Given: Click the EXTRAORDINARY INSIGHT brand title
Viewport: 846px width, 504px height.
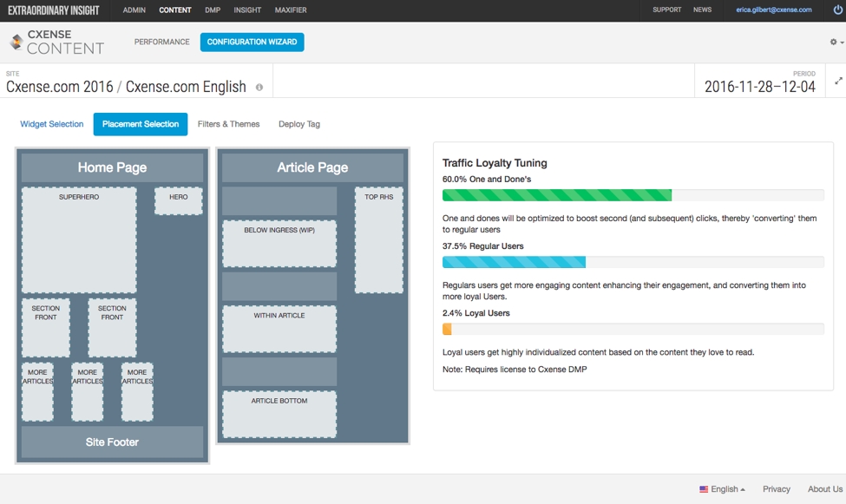Looking at the screenshot, I should [54, 10].
